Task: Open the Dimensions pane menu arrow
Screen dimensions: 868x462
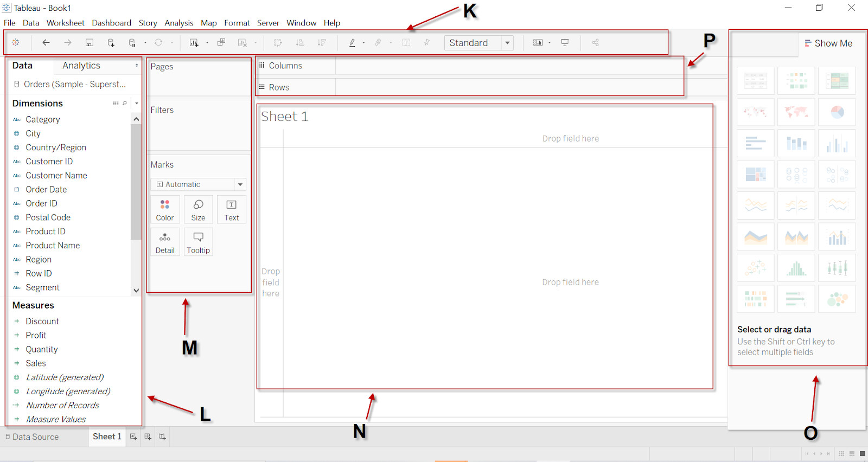Action: coord(137,103)
